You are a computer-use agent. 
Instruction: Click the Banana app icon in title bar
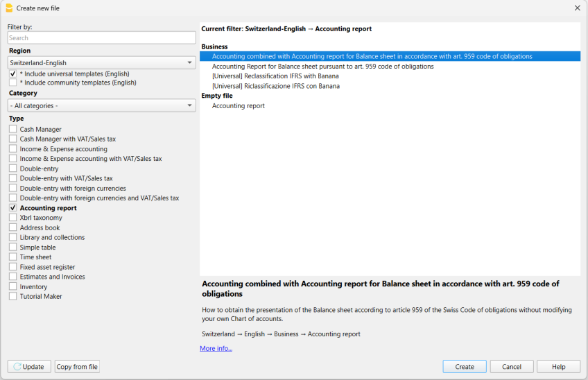pos(9,8)
